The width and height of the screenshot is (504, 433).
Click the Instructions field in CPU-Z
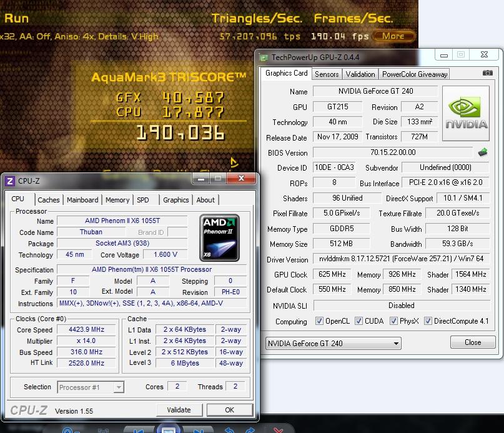pos(152,303)
